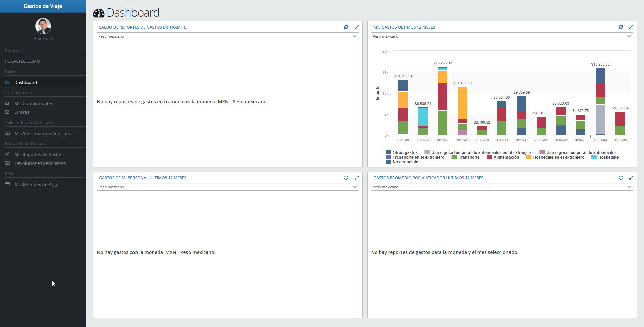The image size is (644, 327).
Task: Click the FOCALTEC DEMO company name
Action: pos(22,61)
